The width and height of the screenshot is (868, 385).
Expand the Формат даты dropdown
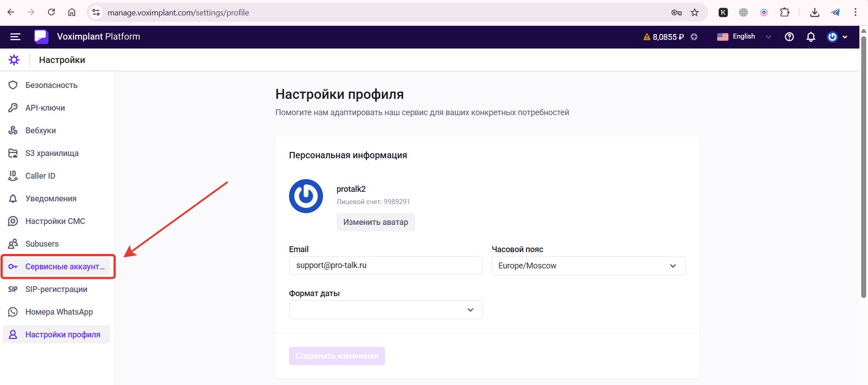[385, 310]
